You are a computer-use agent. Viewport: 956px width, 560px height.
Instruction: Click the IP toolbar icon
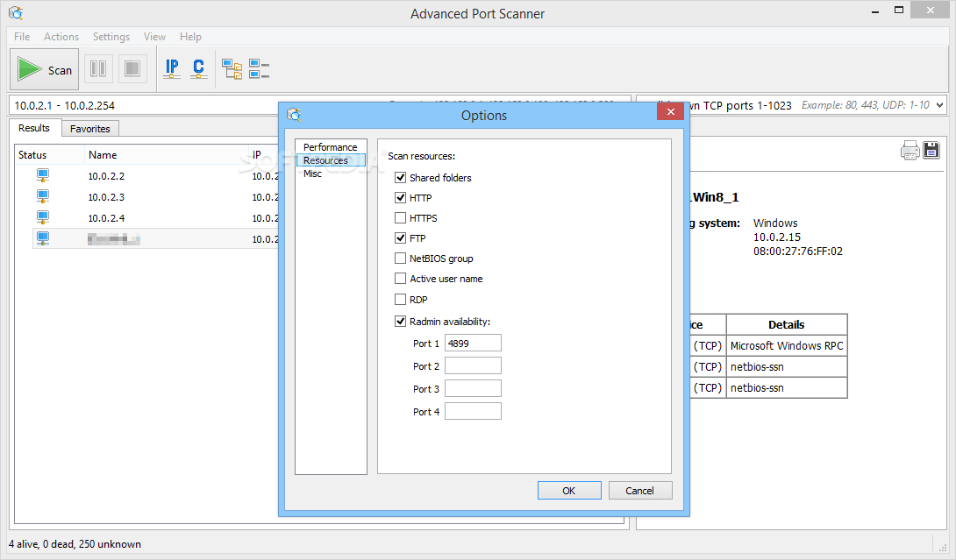tap(172, 69)
